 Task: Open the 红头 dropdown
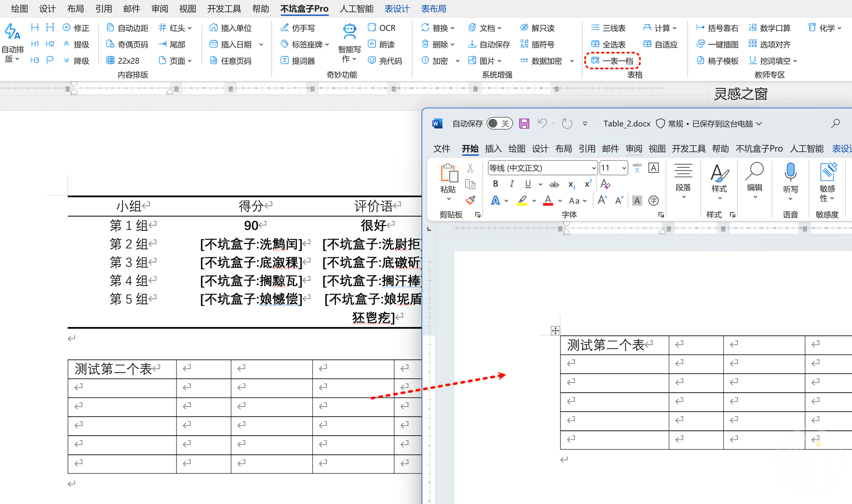(x=175, y=28)
